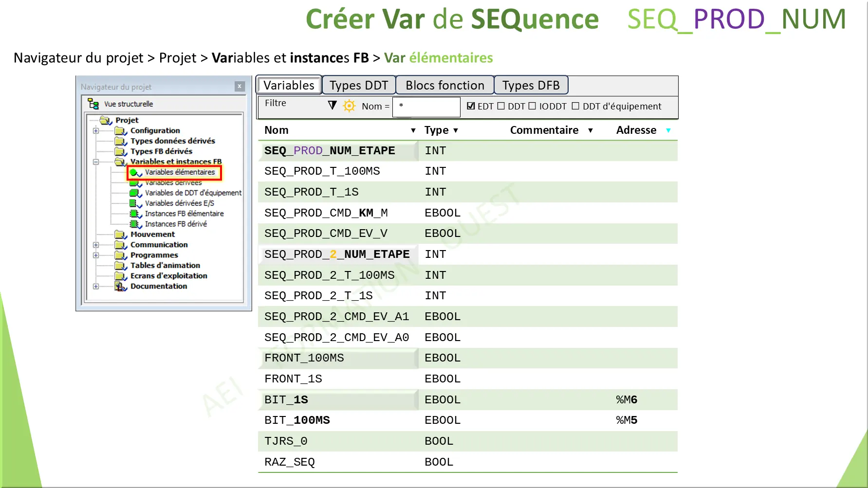The height and width of the screenshot is (488, 868).
Task: Apply the filter using the funnel icon
Action: point(332,105)
